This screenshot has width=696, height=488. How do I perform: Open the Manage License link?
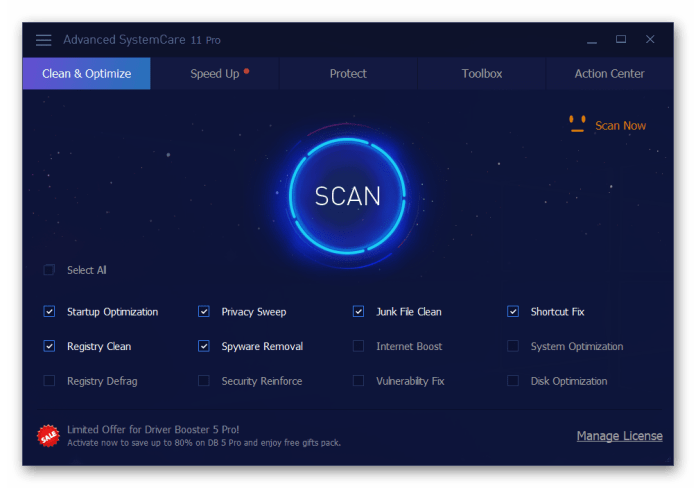pos(620,436)
